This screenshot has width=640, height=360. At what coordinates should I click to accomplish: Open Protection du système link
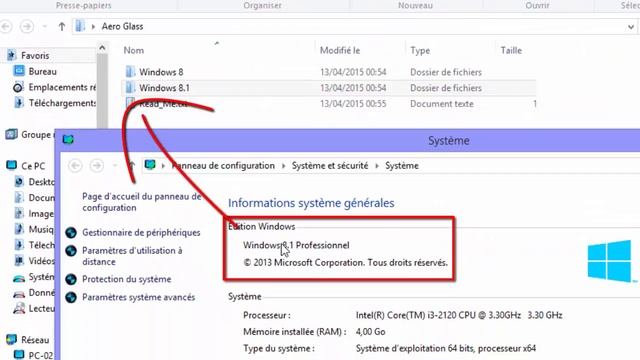coord(127,279)
